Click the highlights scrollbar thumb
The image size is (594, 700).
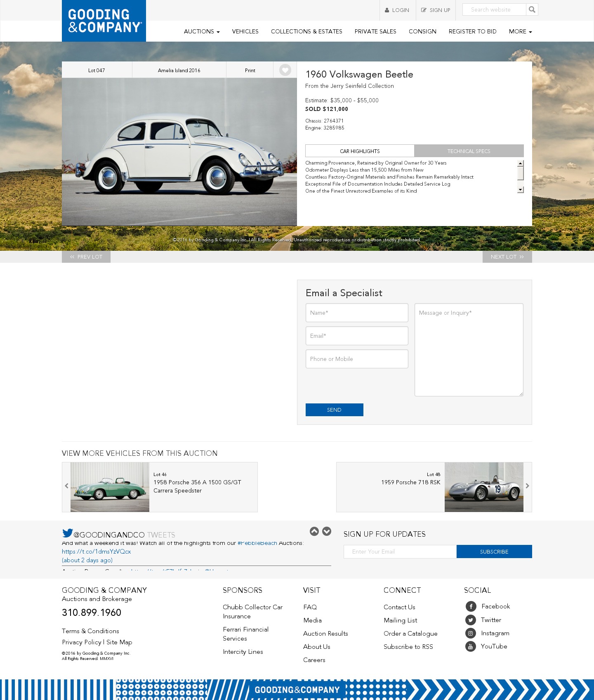pyautogui.click(x=521, y=173)
